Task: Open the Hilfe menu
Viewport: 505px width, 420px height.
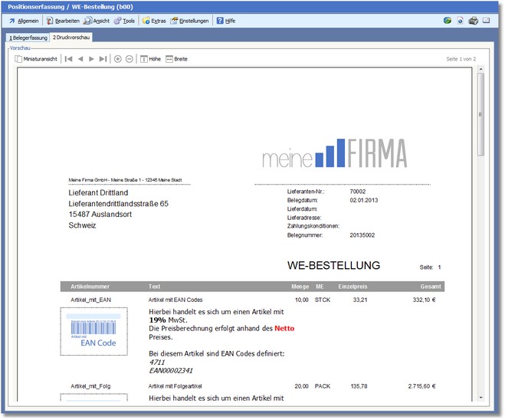Action: 225,21
